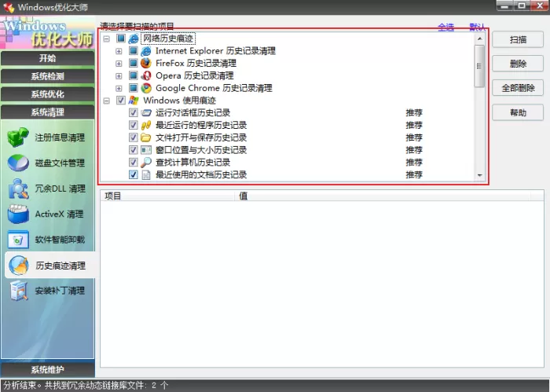Toggle the Opera 历史记录清理 checkbox
550x392 pixels.
tap(134, 75)
